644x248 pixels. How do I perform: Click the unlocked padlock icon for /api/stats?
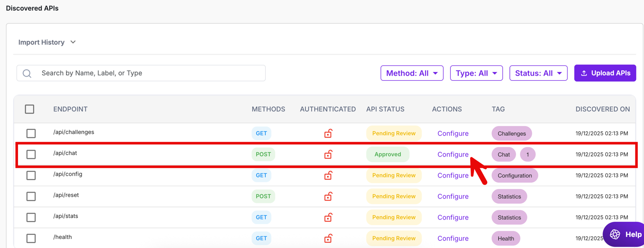pyautogui.click(x=328, y=217)
